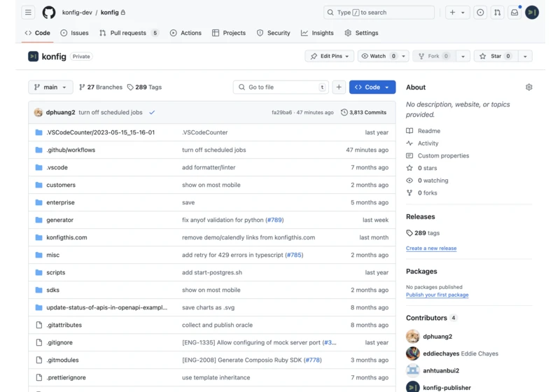Open the pull requests shortcut icon in header

pos(498,13)
